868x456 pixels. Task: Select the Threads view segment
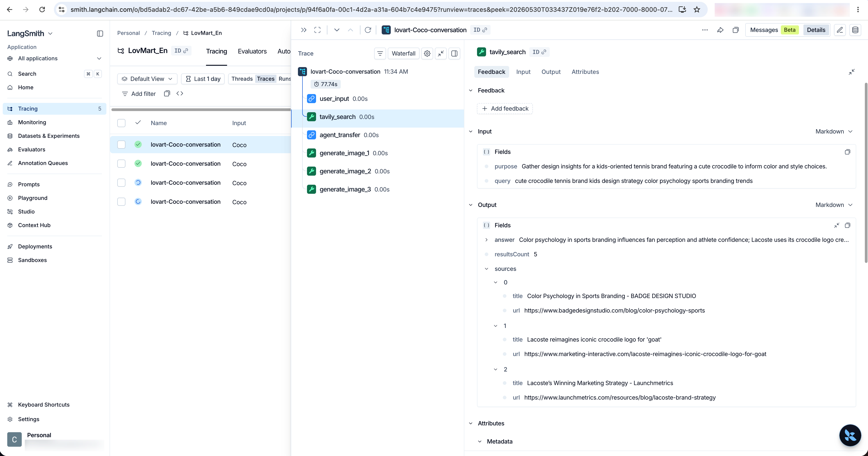tap(242, 79)
